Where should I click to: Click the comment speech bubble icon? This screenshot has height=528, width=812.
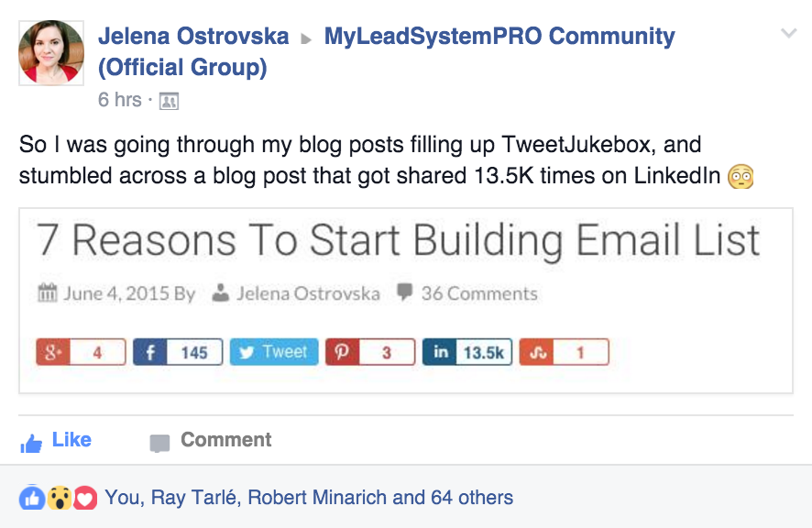[159, 443]
